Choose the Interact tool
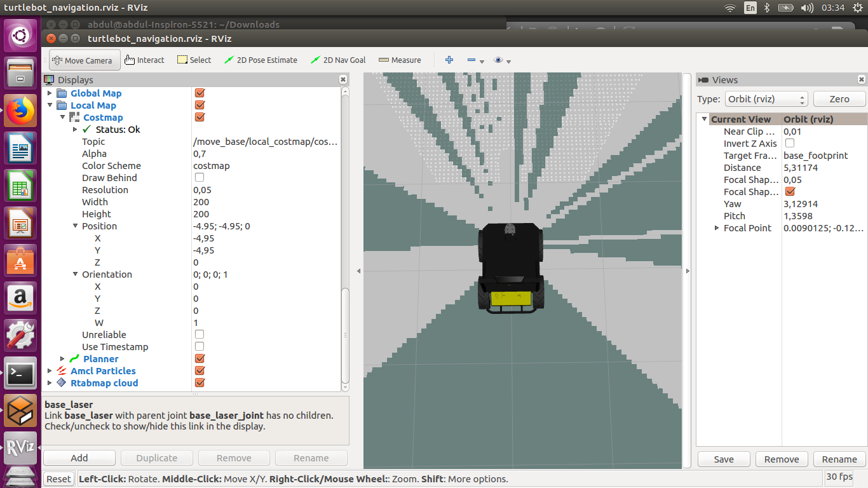This screenshot has height=488, width=868. coord(145,60)
